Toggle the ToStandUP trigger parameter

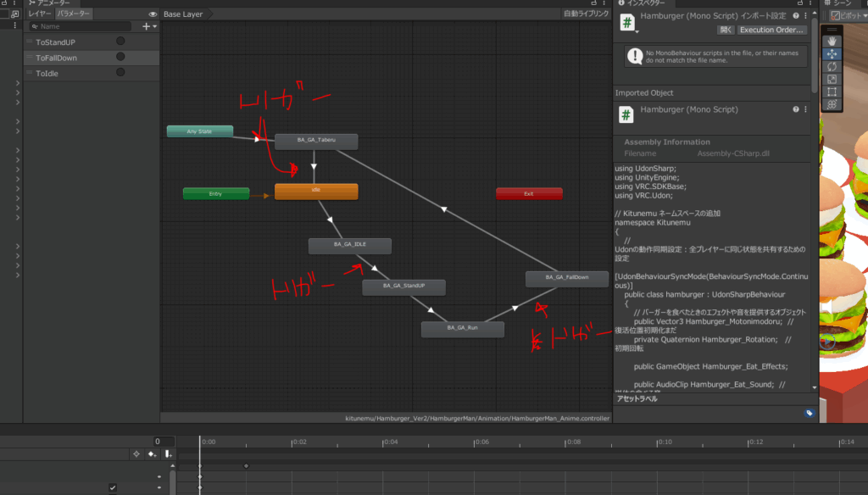pyautogui.click(x=120, y=42)
